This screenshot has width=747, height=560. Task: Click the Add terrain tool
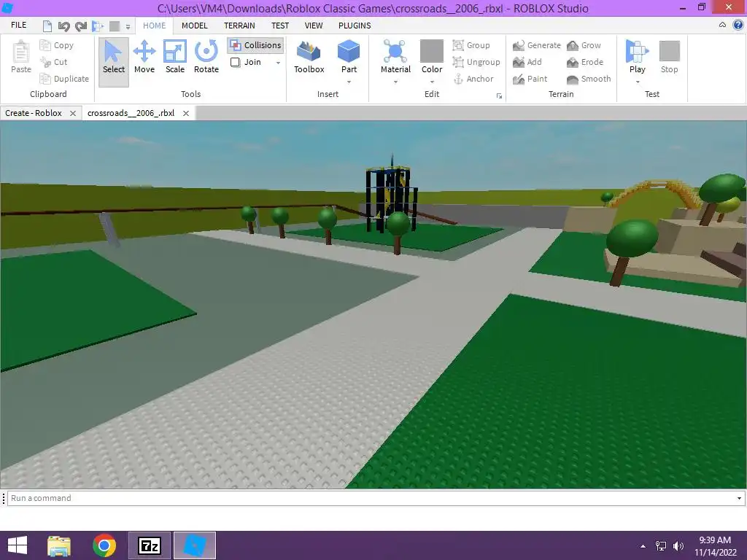pos(527,62)
